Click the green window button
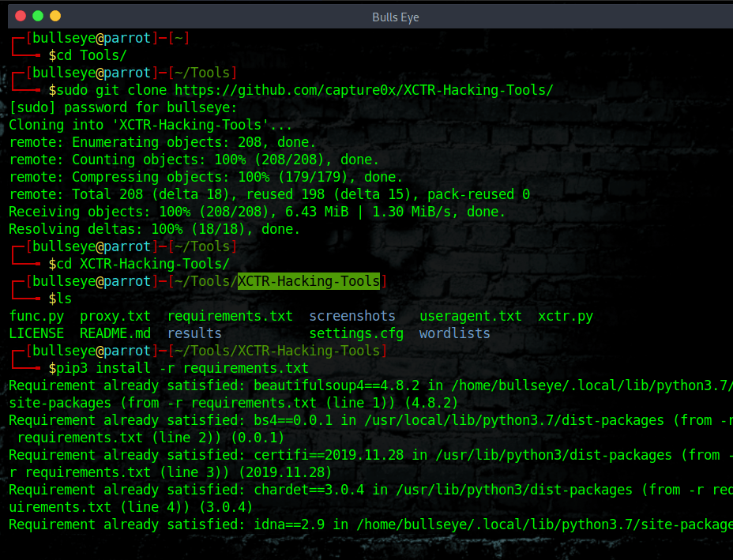This screenshot has height=560, width=733. pos(38,17)
